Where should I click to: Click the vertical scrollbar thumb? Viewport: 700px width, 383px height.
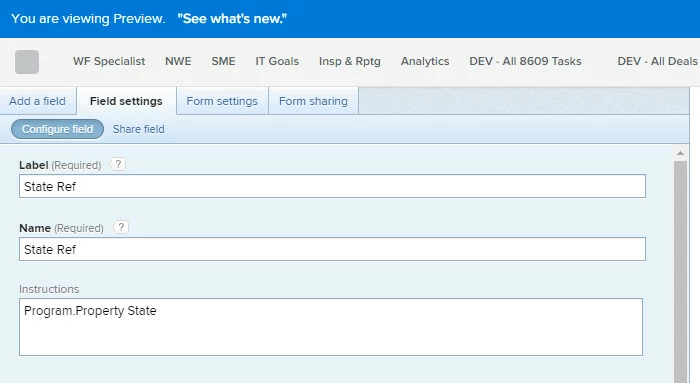pos(680,271)
